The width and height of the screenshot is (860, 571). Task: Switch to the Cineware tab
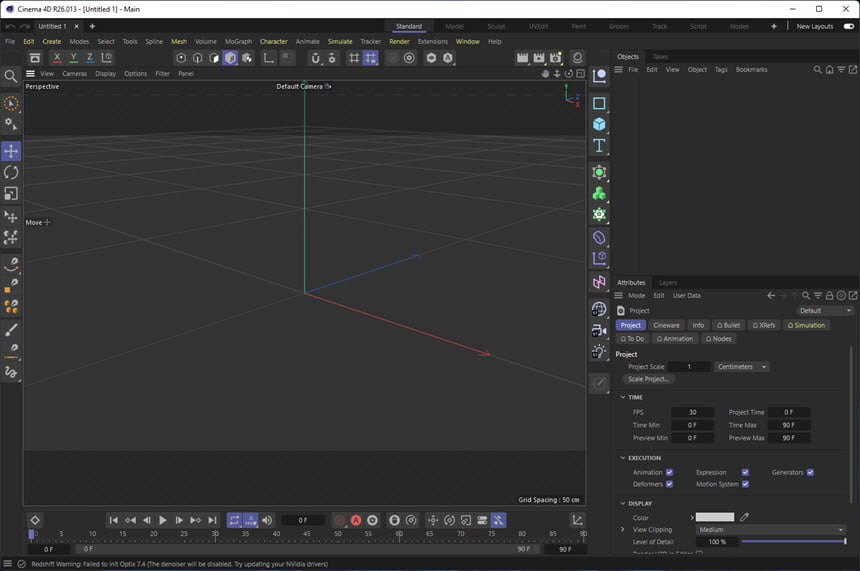point(666,325)
